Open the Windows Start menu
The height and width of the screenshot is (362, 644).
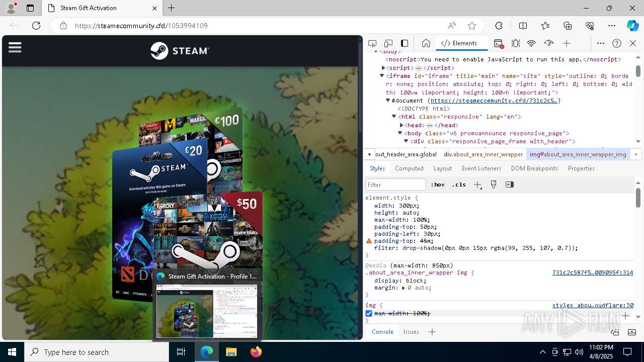click(12, 352)
